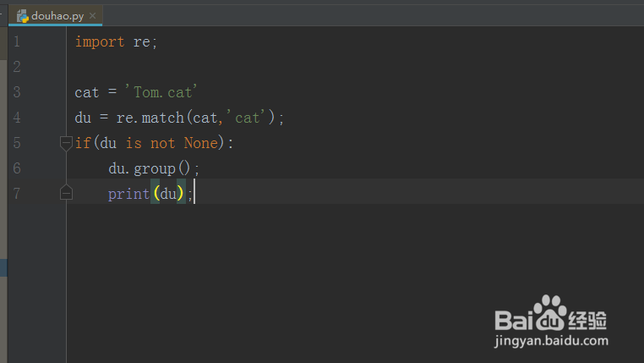Click line number 3 in the gutter
The height and width of the screenshot is (363, 644).
[16, 92]
